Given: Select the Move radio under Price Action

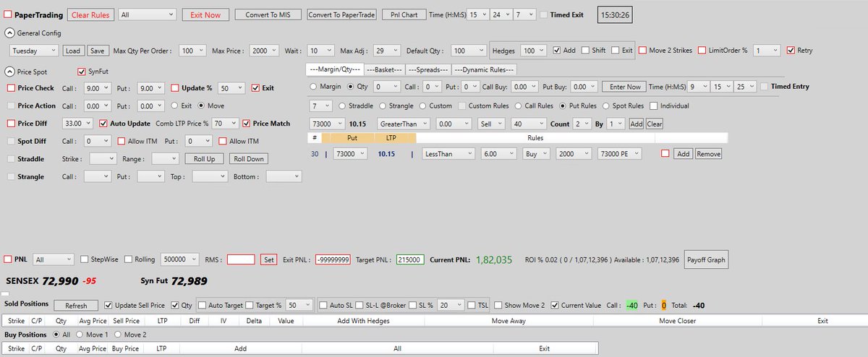Looking at the screenshot, I should tap(201, 106).
